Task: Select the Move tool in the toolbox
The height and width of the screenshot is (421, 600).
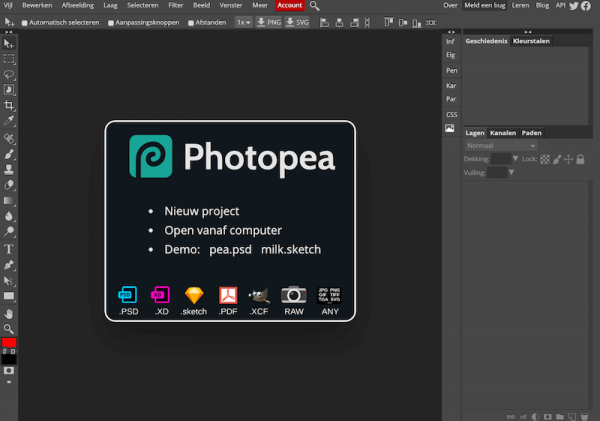Action: pyautogui.click(x=8, y=44)
